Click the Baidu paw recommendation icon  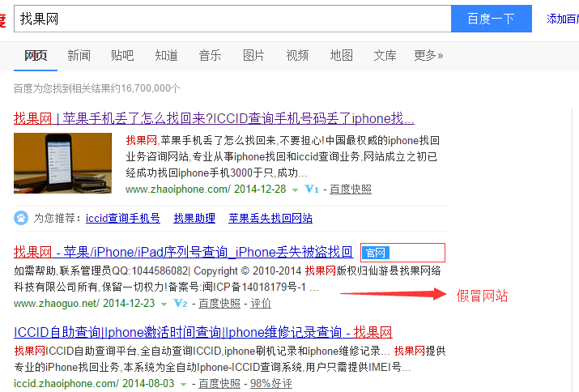tap(21, 218)
